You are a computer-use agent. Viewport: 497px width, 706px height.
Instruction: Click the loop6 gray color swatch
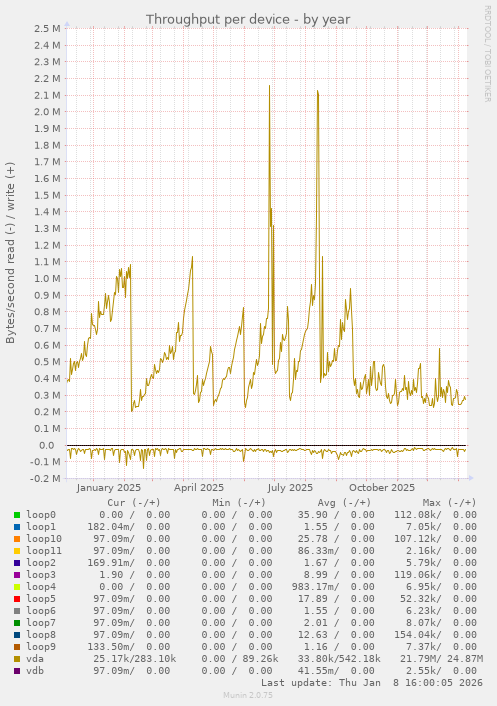[x=17, y=611]
